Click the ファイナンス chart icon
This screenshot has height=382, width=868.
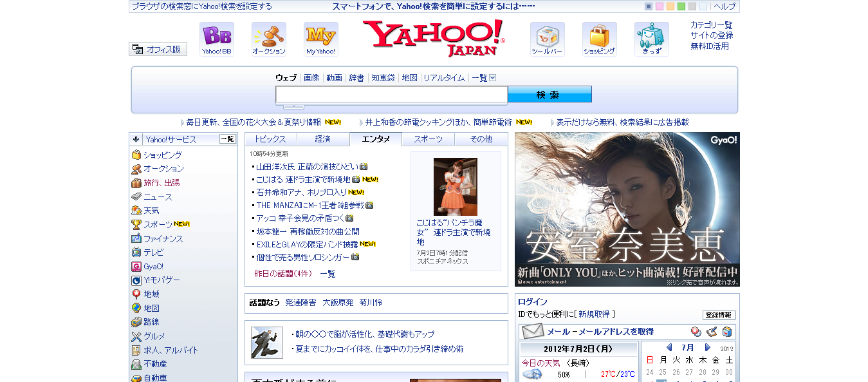click(x=136, y=238)
